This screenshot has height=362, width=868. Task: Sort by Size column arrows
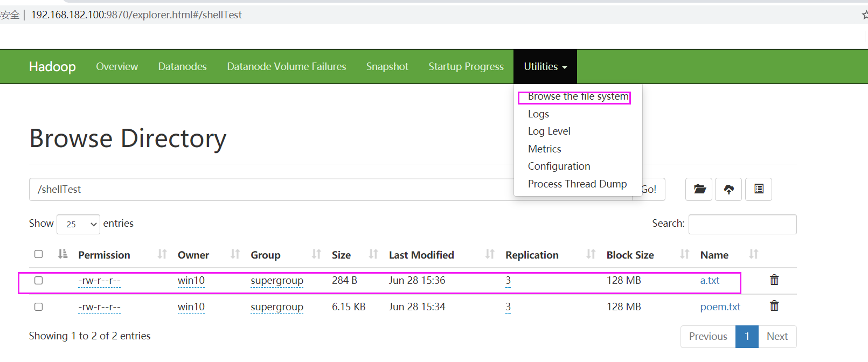[x=373, y=254]
